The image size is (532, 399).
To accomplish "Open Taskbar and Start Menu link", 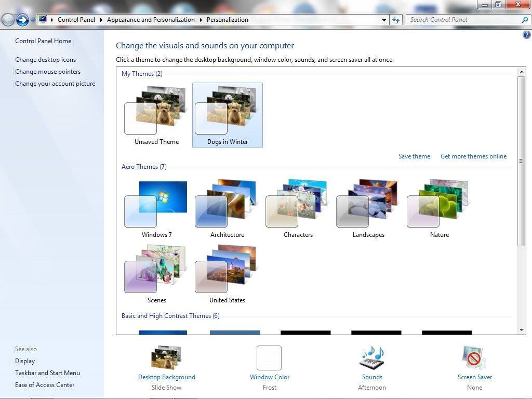I will tap(47, 373).
